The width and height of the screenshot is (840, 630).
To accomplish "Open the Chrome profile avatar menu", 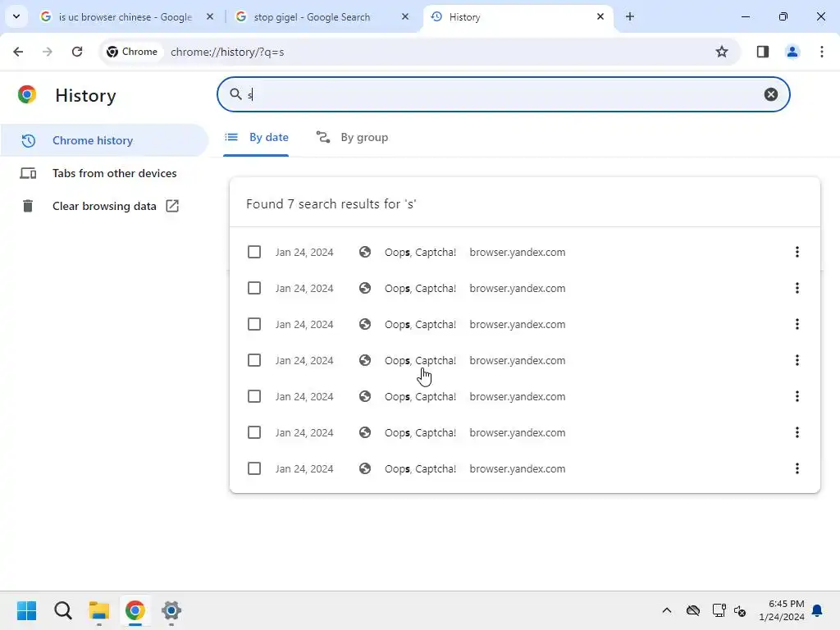I will coord(792,52).
